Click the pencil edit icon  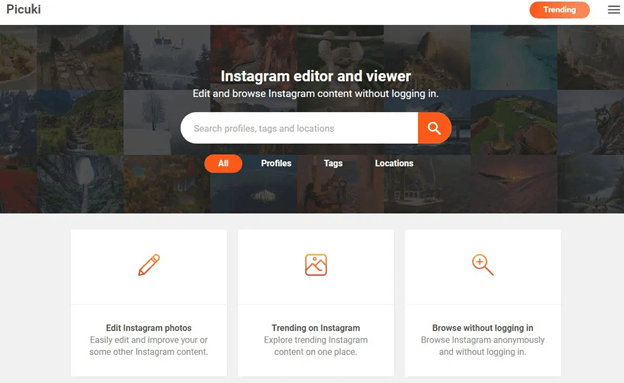coord(149,265)
